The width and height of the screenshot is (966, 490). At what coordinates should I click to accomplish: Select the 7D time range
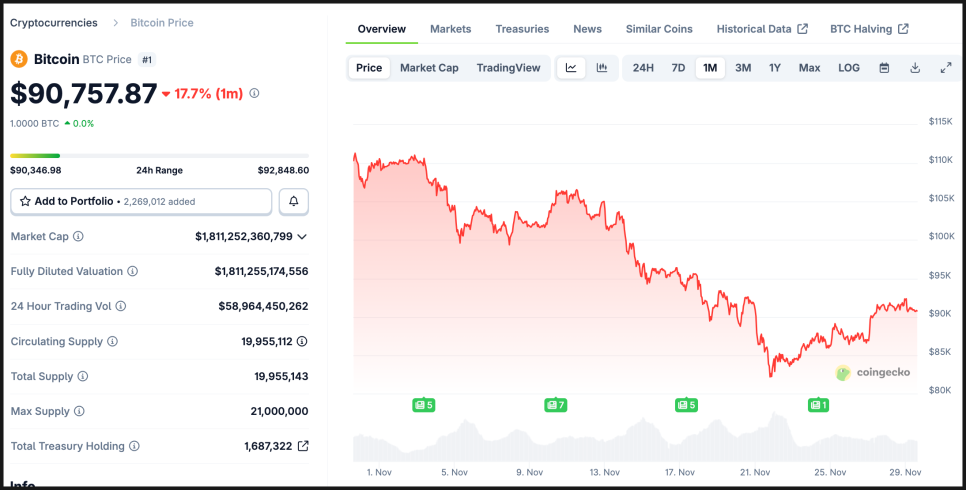click(x=678, y=68)
